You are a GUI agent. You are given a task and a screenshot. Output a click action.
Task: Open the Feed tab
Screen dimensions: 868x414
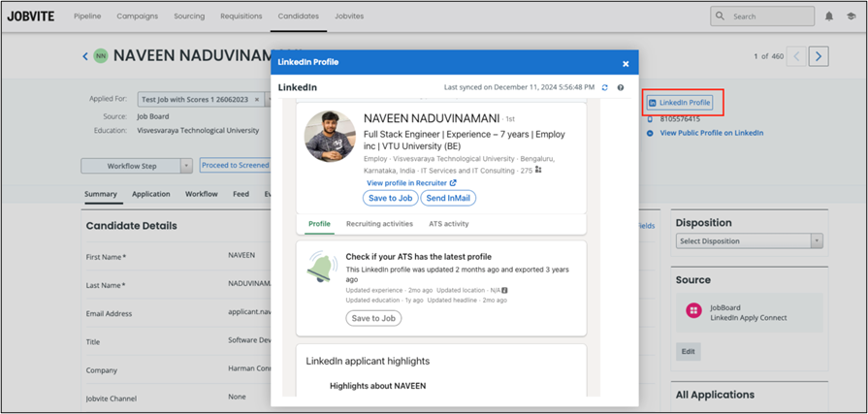click(241, 194)
